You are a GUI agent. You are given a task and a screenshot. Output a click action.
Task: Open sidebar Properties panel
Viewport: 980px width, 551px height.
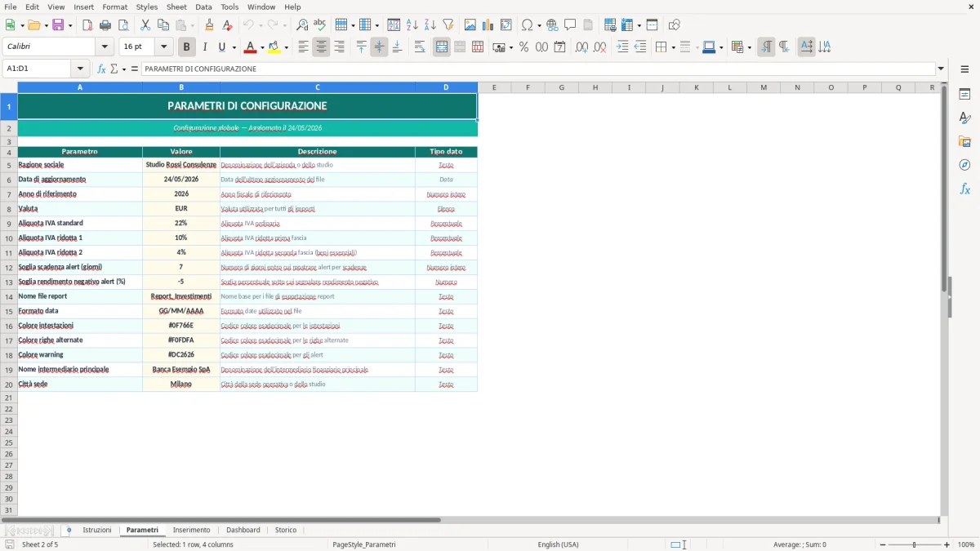964,95
